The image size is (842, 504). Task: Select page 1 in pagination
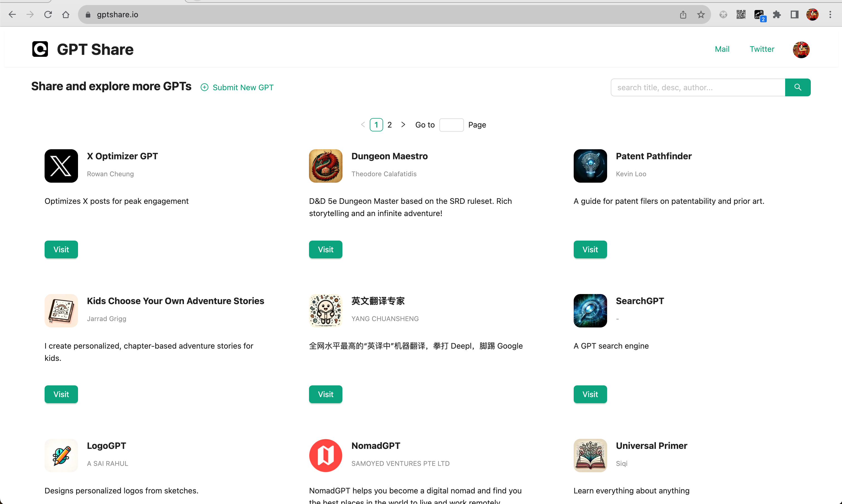(376, 125)
